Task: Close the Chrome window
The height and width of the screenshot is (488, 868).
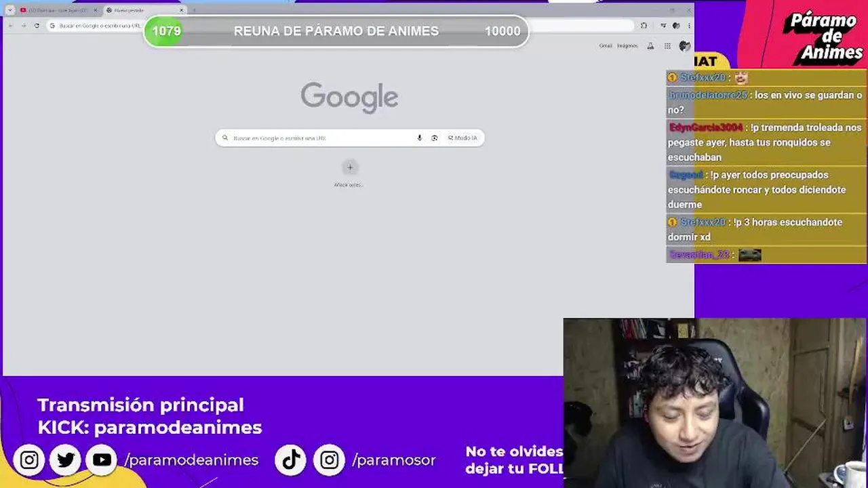Action: (x=688, y=9)
